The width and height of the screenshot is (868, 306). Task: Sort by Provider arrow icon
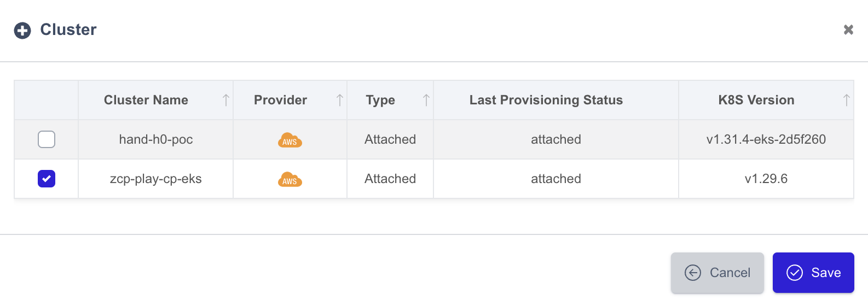[x=339, y=100]
